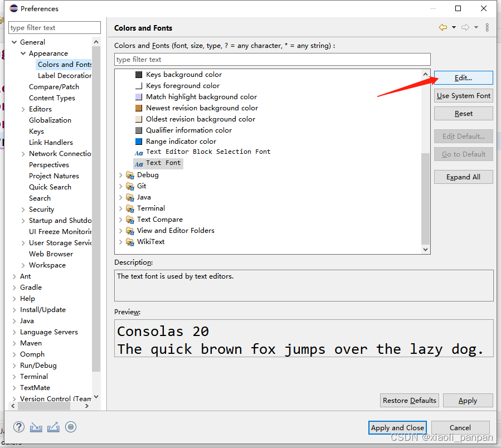Select Colors and Fonts tree item
The height and width of the screenshot is (448, 501).
(x=64, y=65)
